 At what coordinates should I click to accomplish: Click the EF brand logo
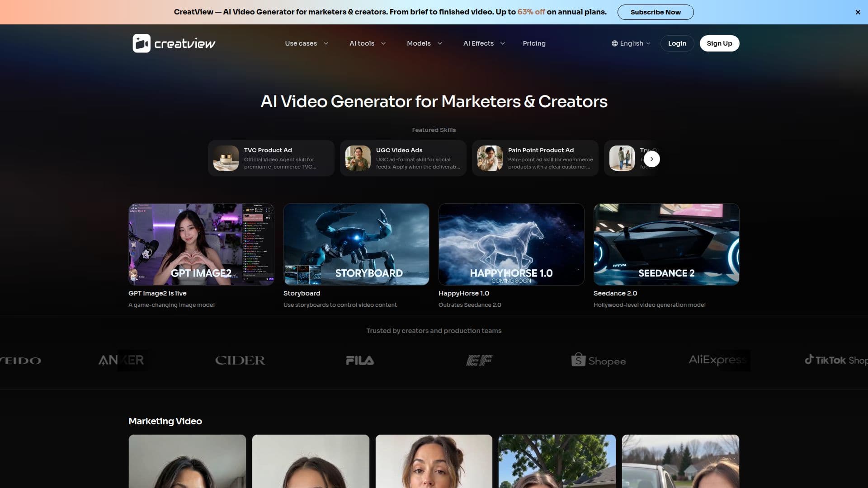coord(479,360)
